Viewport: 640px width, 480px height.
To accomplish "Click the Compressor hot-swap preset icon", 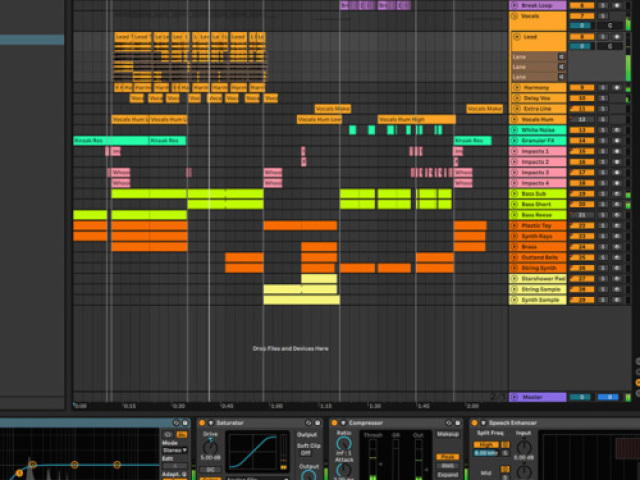I will 449,423.
